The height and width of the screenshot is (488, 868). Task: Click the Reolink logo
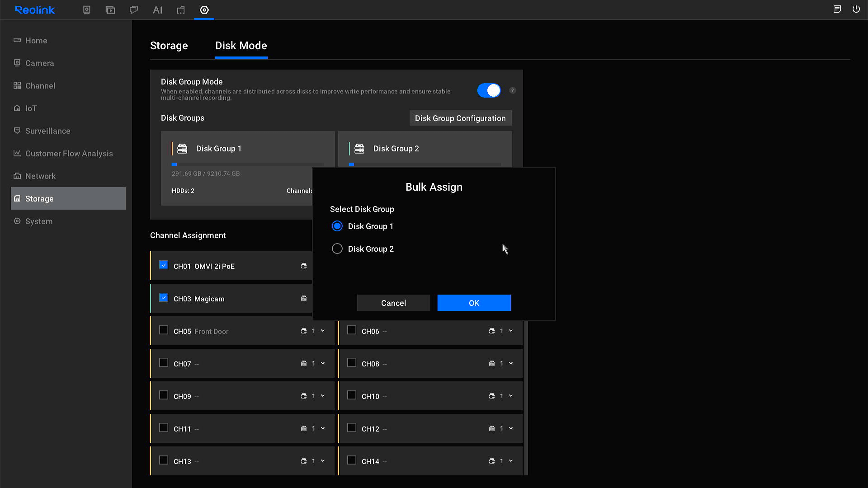35,10
